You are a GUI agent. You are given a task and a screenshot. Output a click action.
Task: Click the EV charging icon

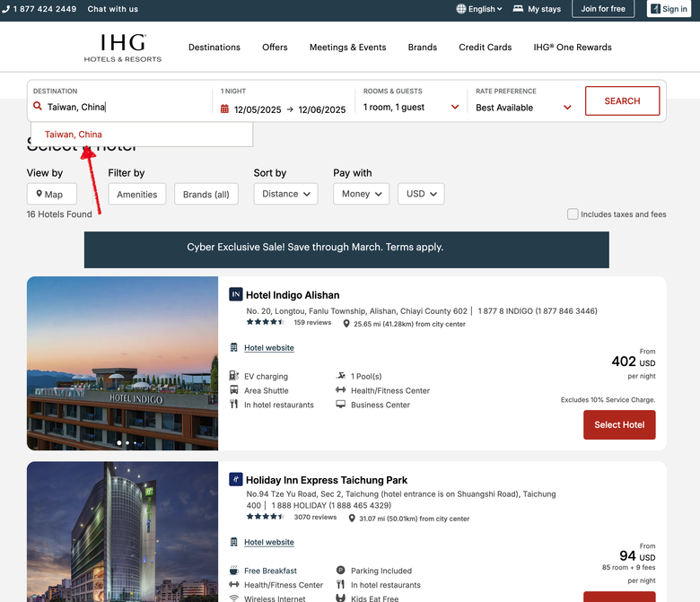(x=234, y=376)
